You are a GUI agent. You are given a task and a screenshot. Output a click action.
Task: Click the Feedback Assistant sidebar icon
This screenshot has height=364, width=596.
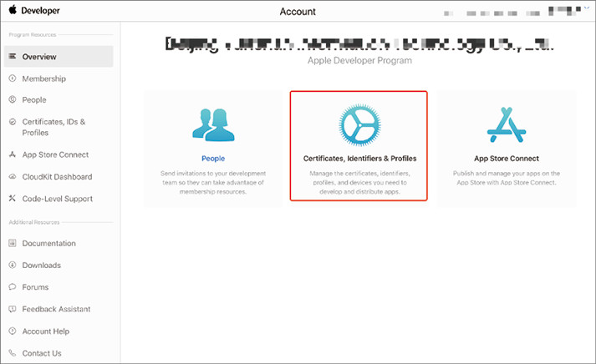pos(13,309)
